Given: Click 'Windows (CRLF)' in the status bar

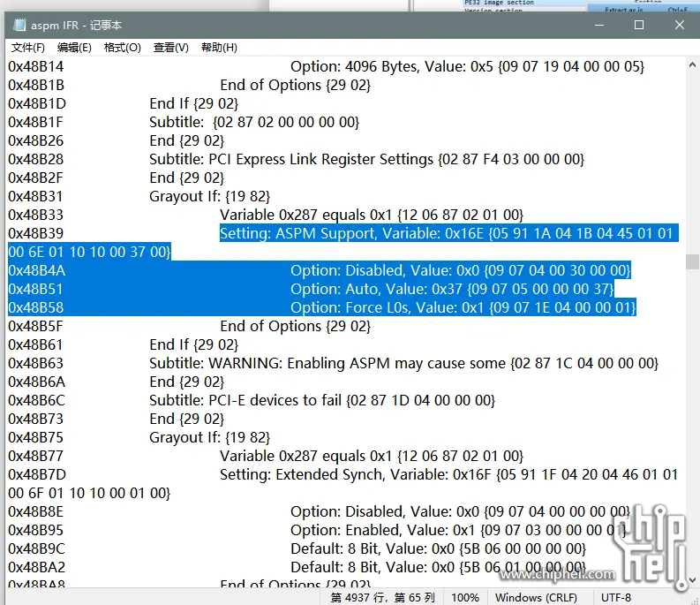Looking at the screenshot, I should click(536, 597).
